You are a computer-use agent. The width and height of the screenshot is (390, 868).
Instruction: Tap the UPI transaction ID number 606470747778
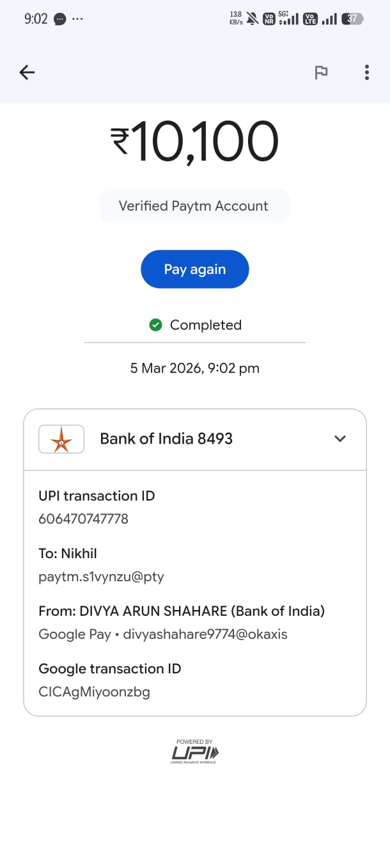[83, 519]
